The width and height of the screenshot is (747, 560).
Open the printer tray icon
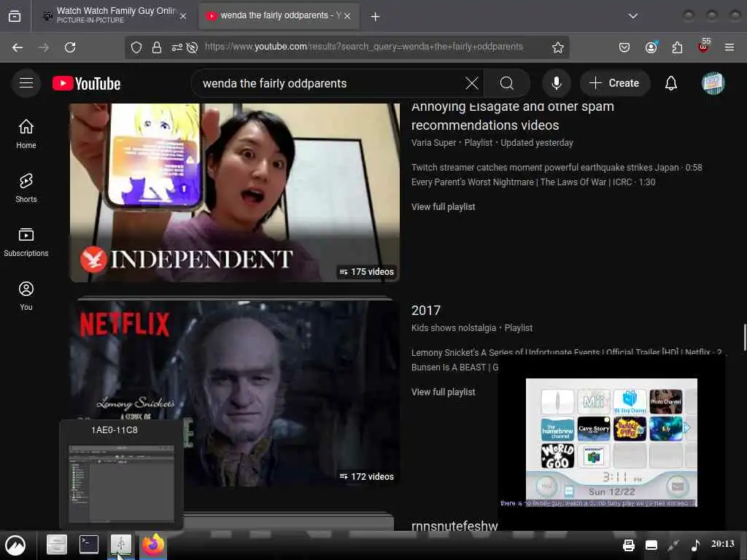(x=628, y=545)
